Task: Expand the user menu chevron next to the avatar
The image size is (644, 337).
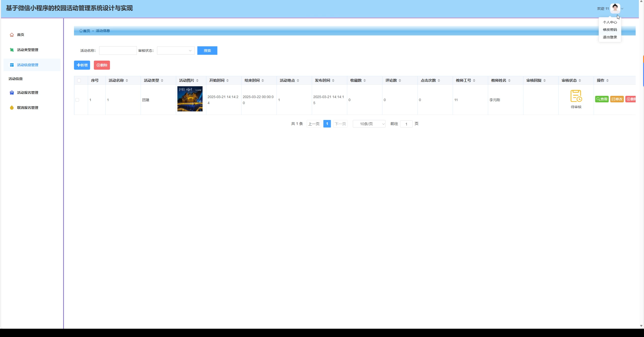Action: [x=622, y=9]
